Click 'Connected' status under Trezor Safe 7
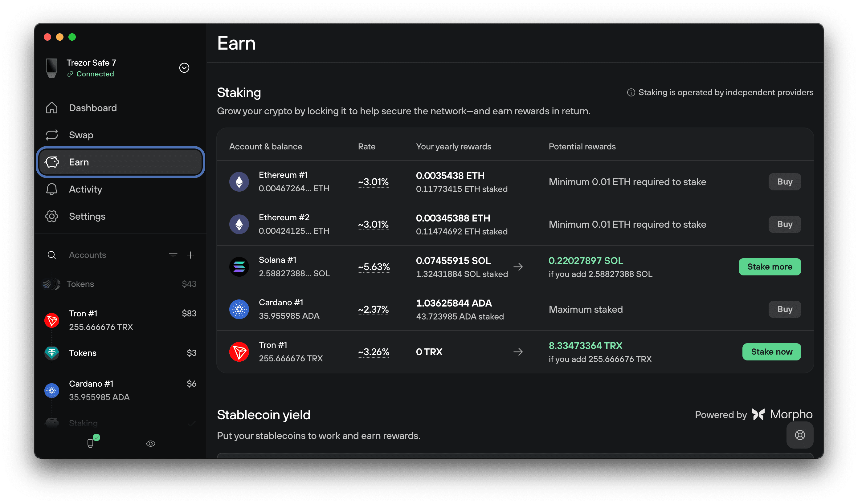The height and width of the screenshot is (504, 858). coord(95,74)
